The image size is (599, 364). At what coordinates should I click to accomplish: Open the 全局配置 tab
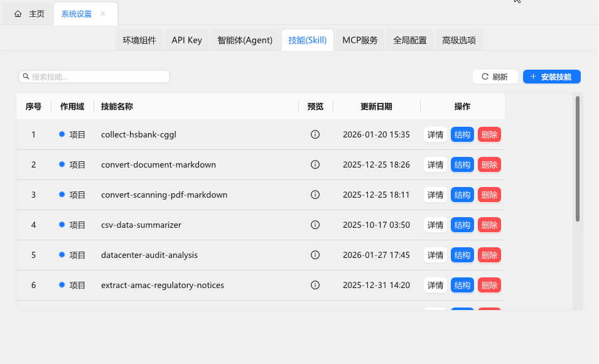[409, 40]
